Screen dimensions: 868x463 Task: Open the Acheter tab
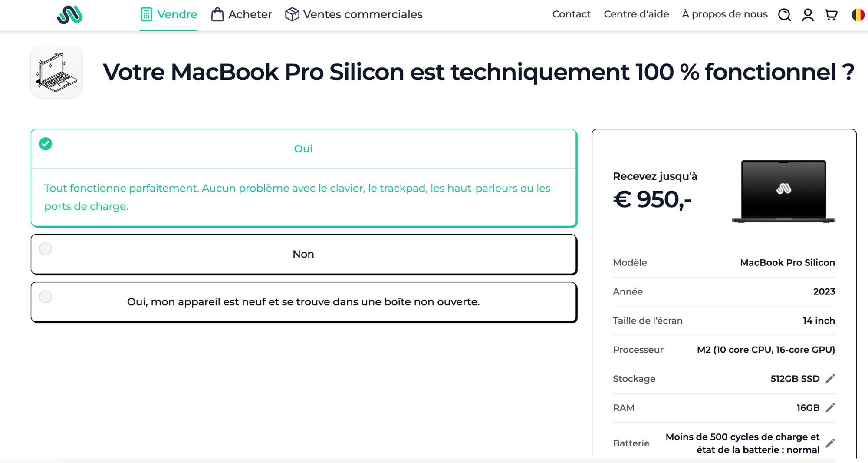click(x=242, y=14)
